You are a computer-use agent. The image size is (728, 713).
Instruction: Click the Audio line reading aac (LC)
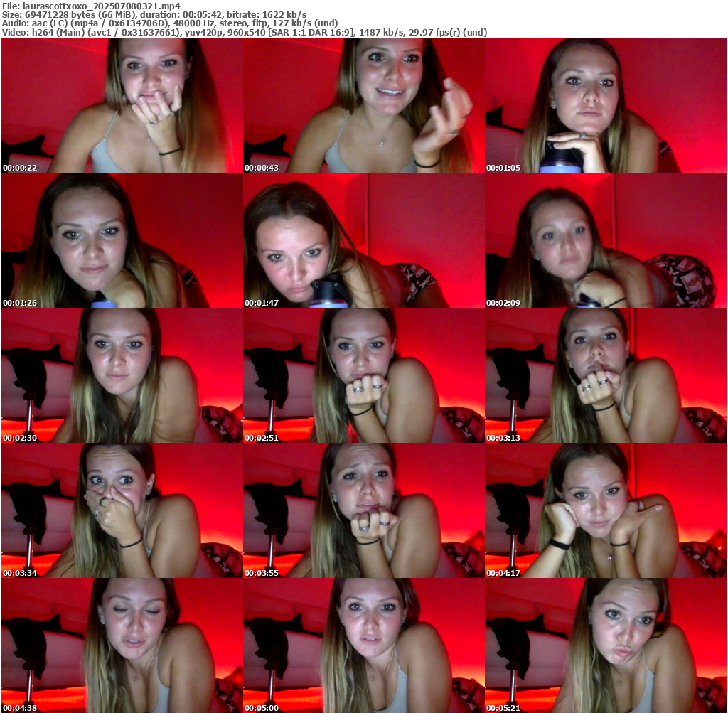169,23
